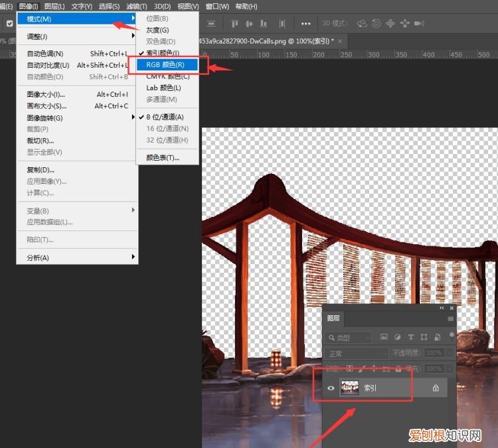The image size is (498, 448).
Task: Select RGB 颜色 mode in submenu
Action: click(x=165, y=64)
